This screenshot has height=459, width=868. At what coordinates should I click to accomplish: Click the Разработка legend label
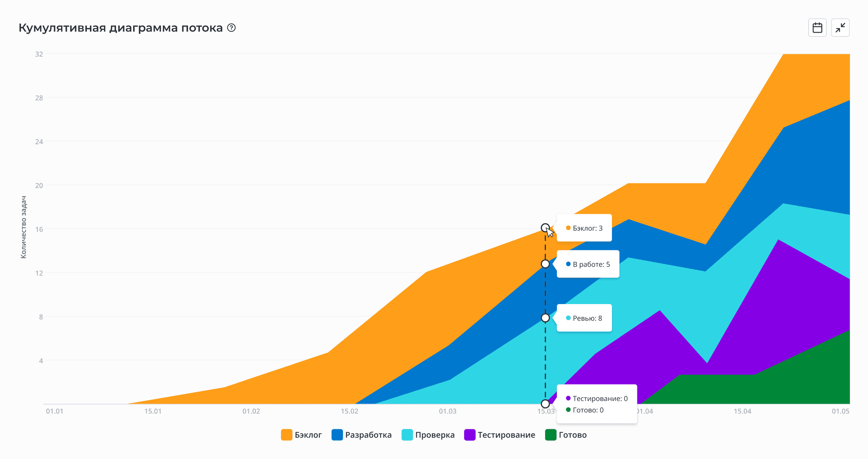[x=368, y=435]
